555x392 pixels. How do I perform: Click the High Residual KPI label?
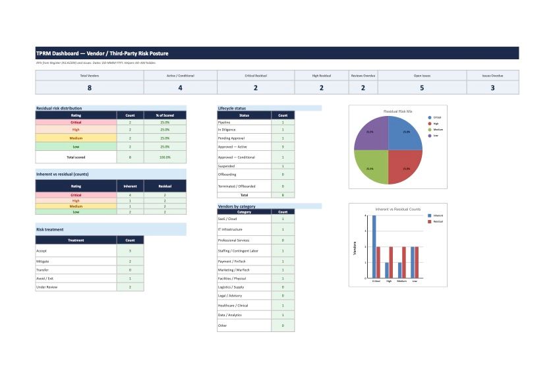point(322,76)
